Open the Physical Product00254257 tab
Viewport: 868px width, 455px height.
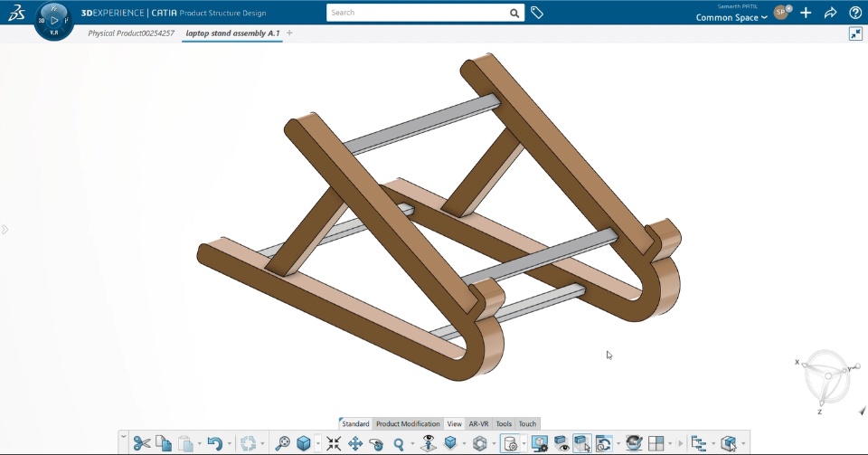pos(131,33)
